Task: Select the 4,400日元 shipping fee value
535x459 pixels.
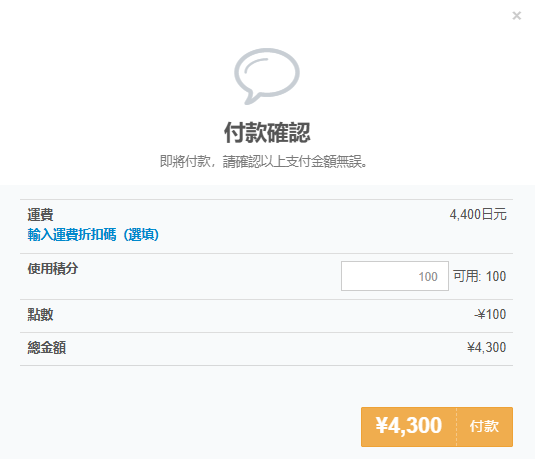Action: click(x=478, y=215)
